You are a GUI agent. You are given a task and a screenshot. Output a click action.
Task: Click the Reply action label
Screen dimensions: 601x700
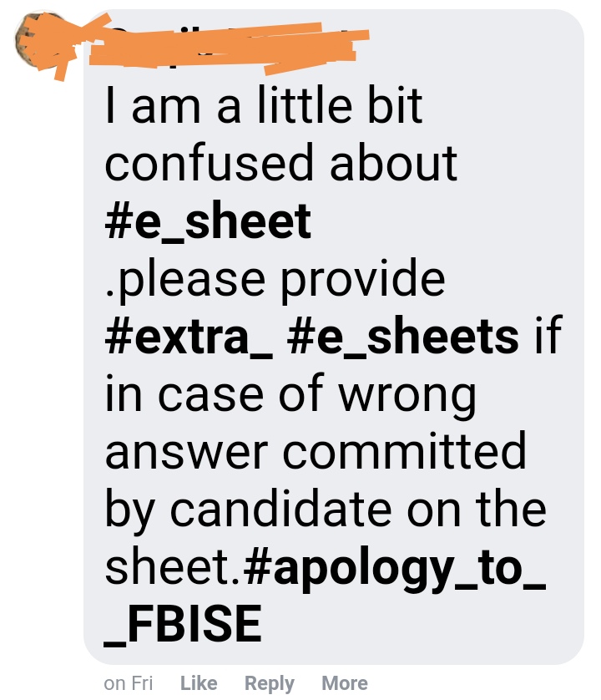click(270, 682)
